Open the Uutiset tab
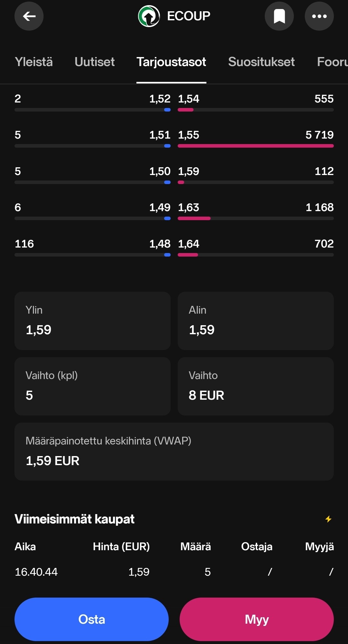 [x=94, y=62]
